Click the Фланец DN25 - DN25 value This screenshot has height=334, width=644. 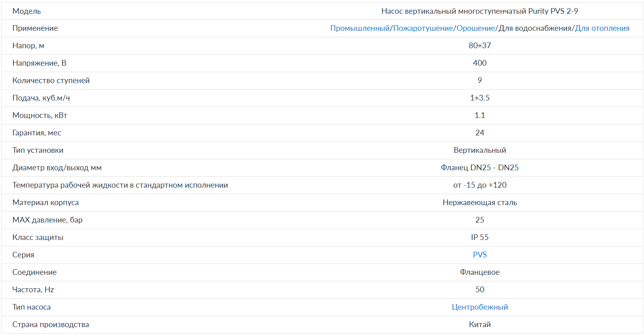click(480, 168)
